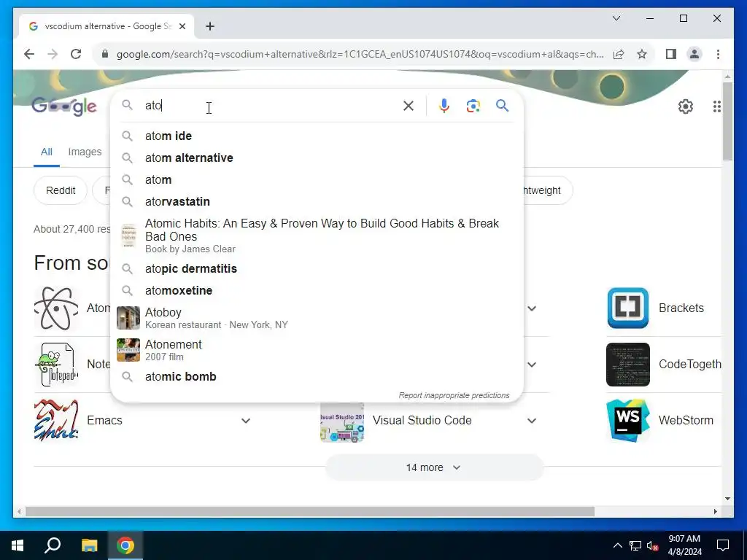Viewport: 747px width, 560px height.
Task: Click the padlock site info icon
Action: coord(105,54)
